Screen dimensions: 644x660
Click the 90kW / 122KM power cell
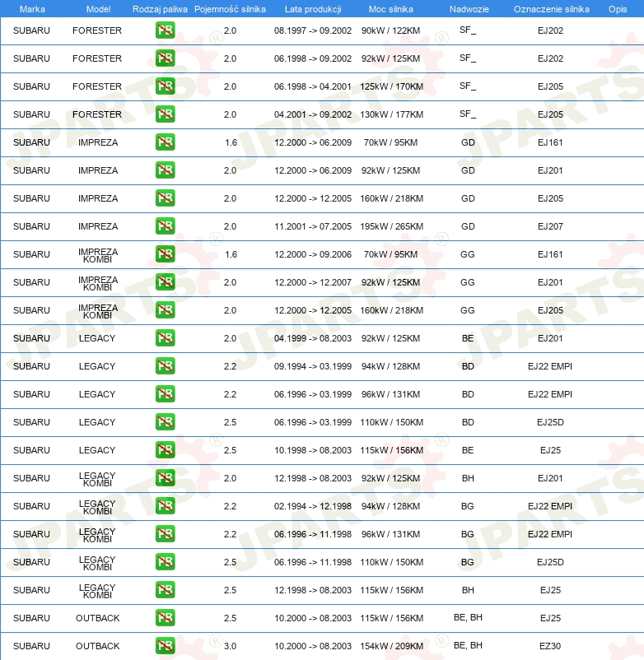(390, 30)
